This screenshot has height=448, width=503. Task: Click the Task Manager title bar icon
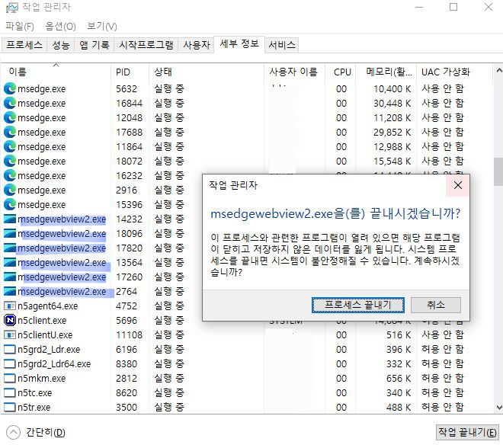click(12, 8)
